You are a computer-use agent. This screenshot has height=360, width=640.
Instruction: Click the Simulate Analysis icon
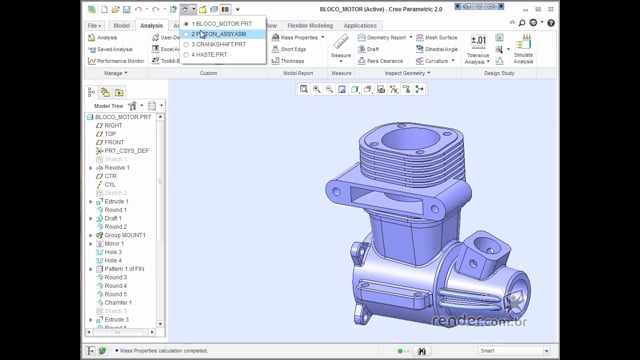pyautogui.click(x=524, y=42)
